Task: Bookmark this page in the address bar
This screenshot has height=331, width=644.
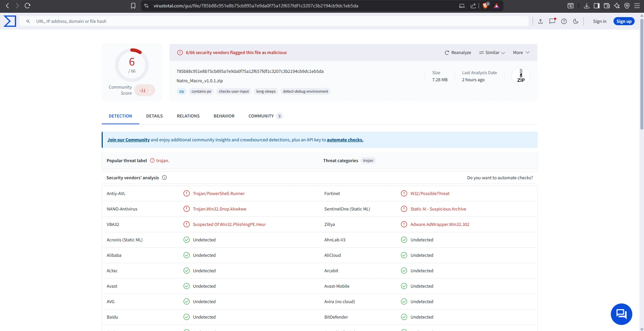Action: (x=133, y=6)
